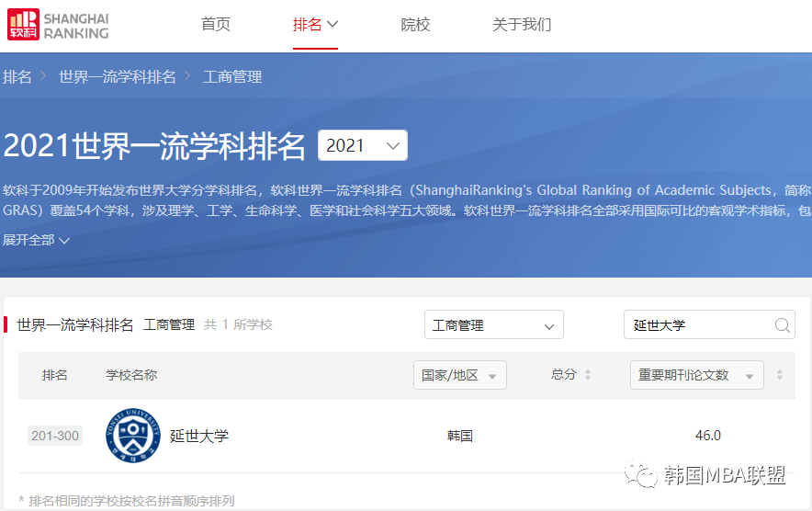Click the Yonsei University logo
Screen dimensions: 812x511
click(133, 436)
